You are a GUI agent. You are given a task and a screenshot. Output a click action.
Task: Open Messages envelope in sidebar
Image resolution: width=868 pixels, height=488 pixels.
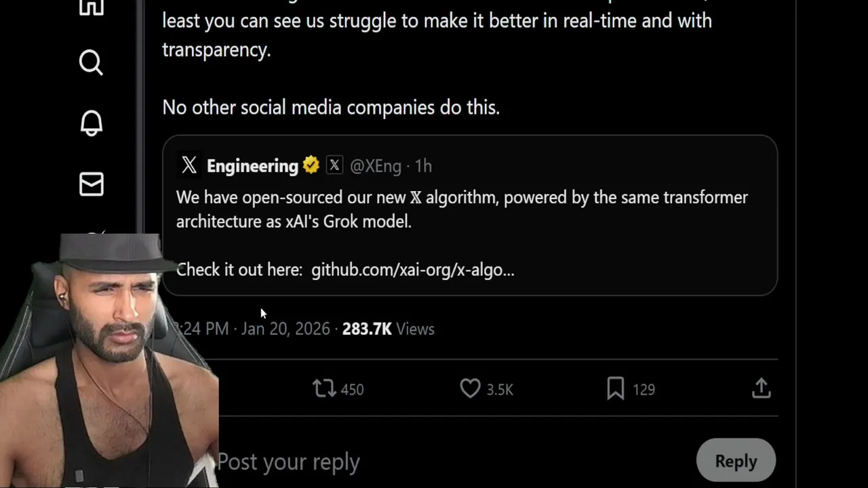coord(91,184)
